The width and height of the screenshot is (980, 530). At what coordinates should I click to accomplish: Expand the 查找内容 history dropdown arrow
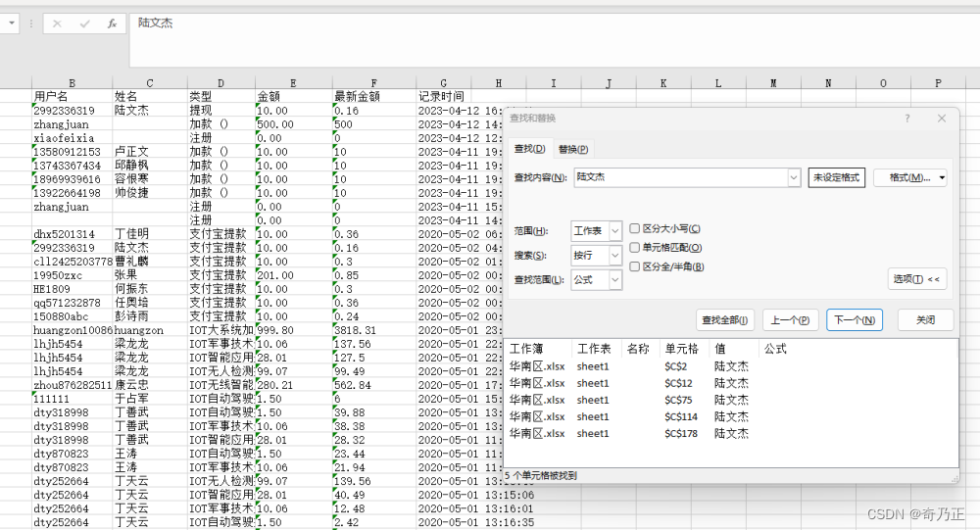pos(794,177)
